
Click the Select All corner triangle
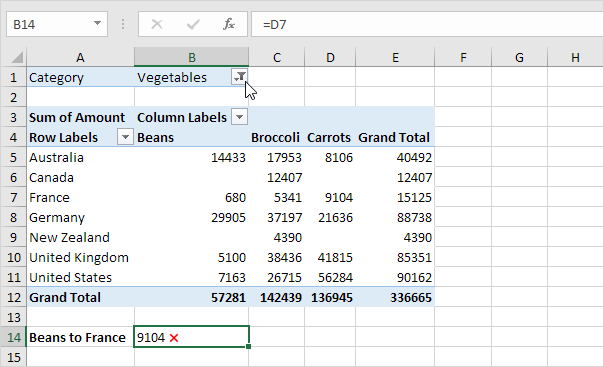[x=17, y=58]
